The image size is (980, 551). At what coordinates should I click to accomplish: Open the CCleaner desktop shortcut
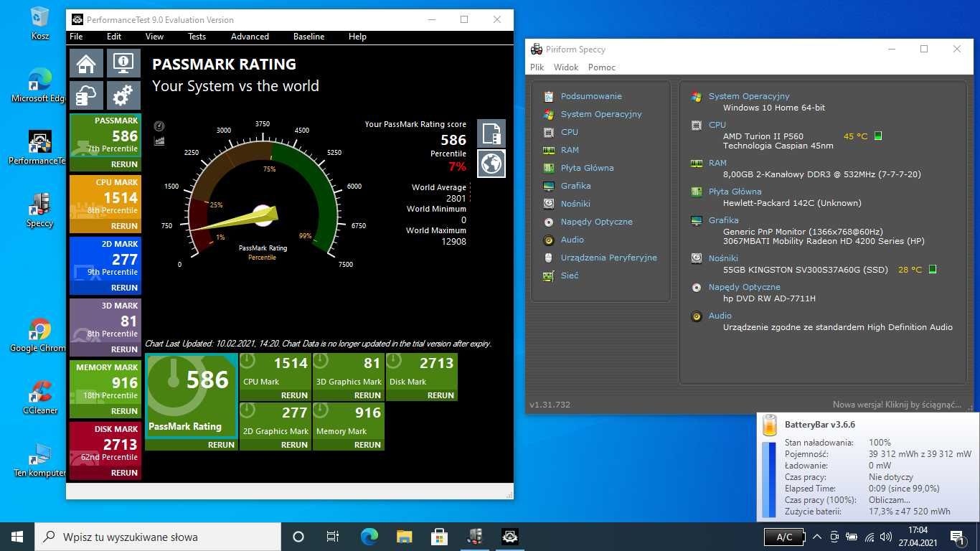(40, 397)
